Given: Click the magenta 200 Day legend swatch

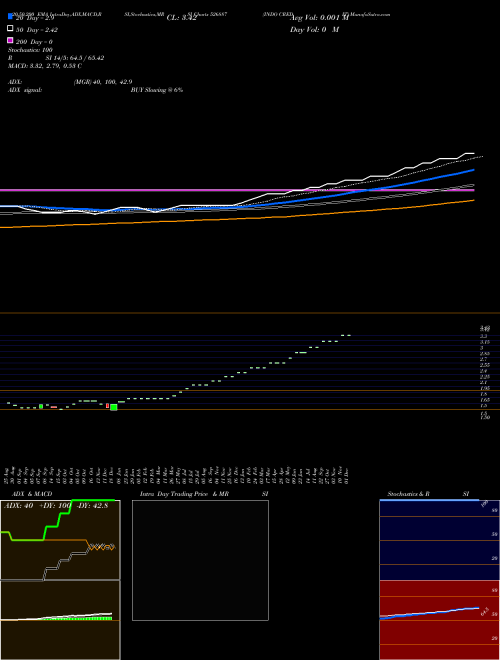Looking at the screenshot, I should [x=10, y=40].
